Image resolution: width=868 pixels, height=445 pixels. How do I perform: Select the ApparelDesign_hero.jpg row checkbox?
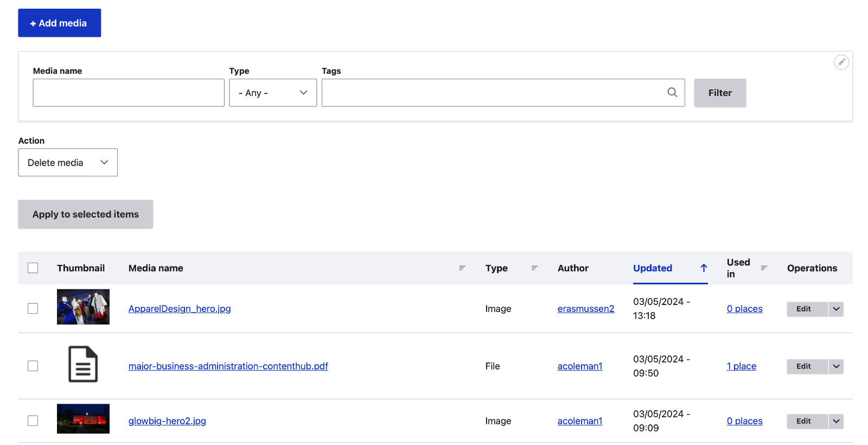[x=33, y=308]
